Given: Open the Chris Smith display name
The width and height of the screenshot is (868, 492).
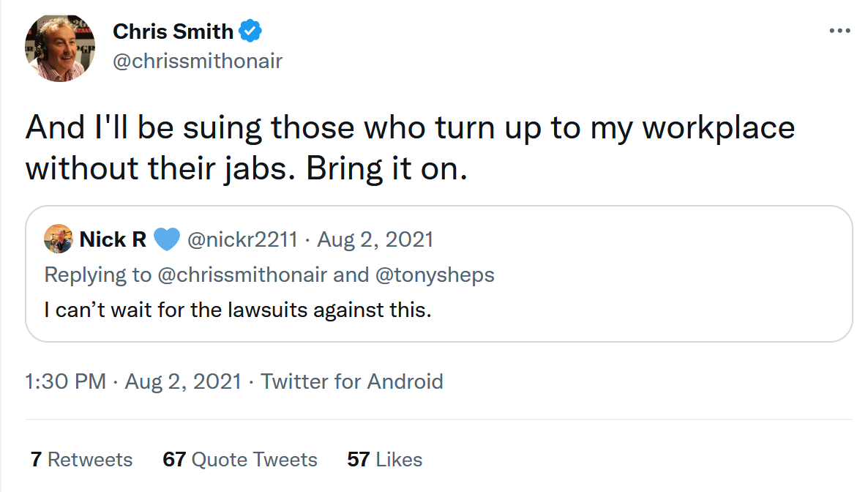Looking at the screenshot, I should [x=173, y=32].
